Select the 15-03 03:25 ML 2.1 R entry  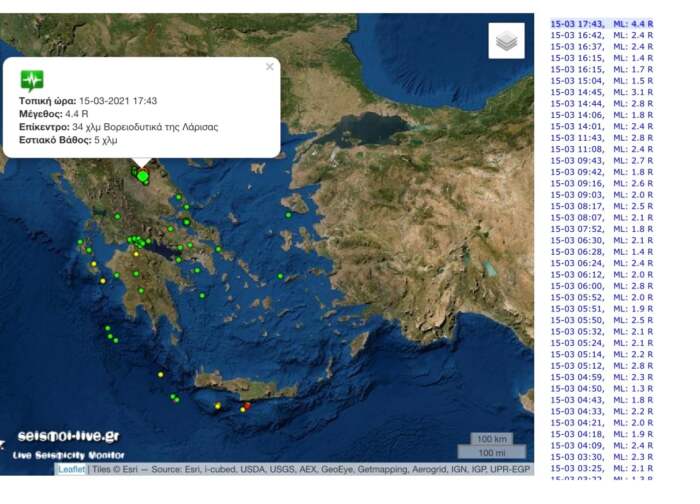[x=601, y=468]
